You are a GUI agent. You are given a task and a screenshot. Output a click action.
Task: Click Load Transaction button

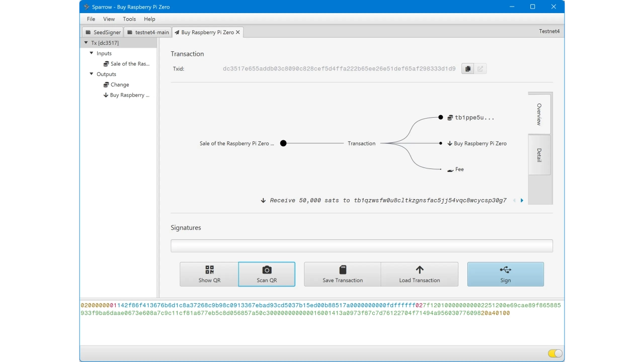[420, 274]
